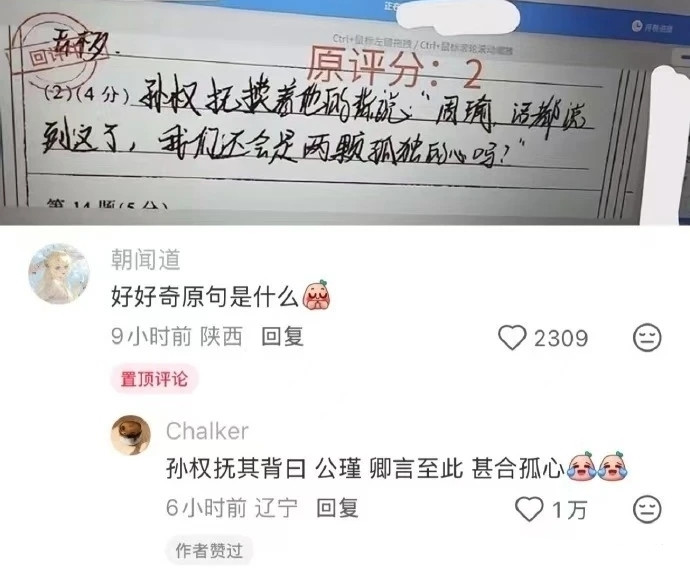Tap the 作者赞过 tag
The image size is (690, 584).
tap(209, 551)
